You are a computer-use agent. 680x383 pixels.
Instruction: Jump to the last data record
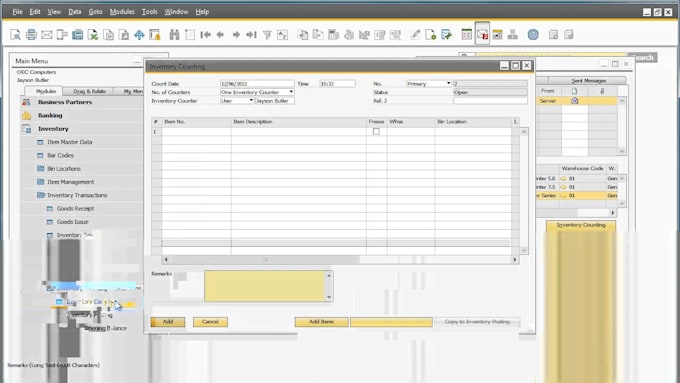(252, 35)
